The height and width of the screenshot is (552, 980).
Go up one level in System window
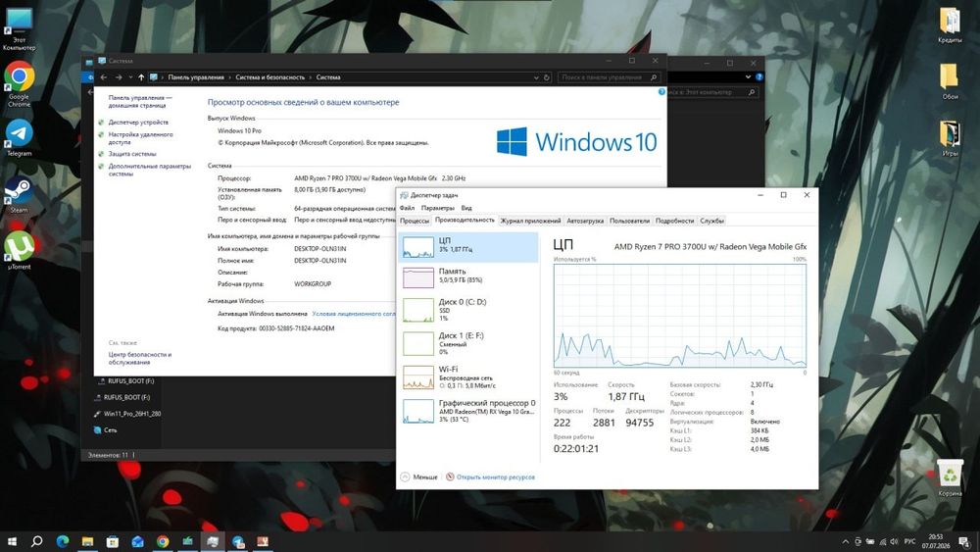pyautogui.click(x=141, y=77)
